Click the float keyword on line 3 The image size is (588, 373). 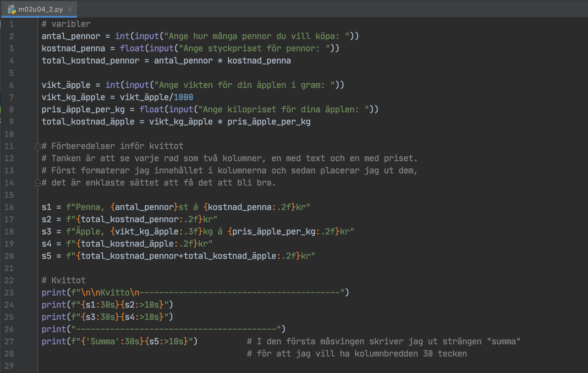click(132, 49)
